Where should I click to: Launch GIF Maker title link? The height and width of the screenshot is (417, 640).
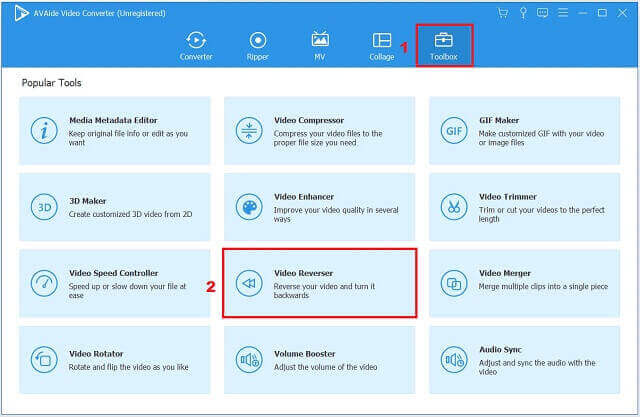pos(499,120)
